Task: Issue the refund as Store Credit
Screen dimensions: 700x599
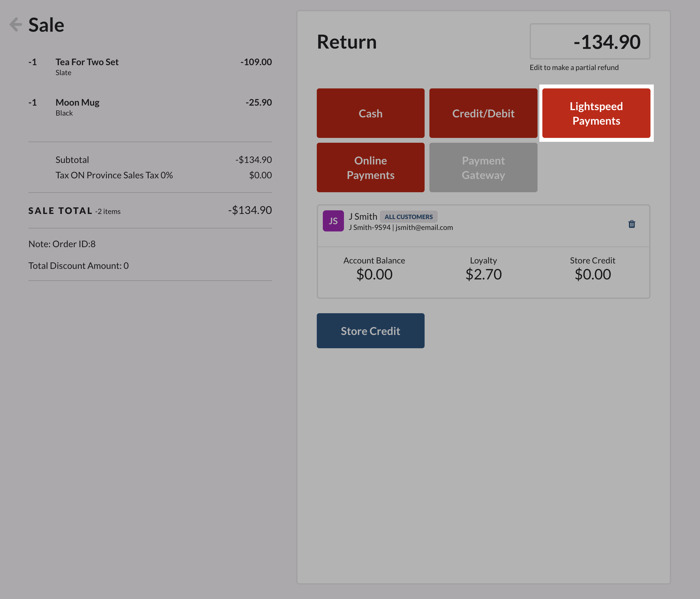Action: [x=370, y=330]
